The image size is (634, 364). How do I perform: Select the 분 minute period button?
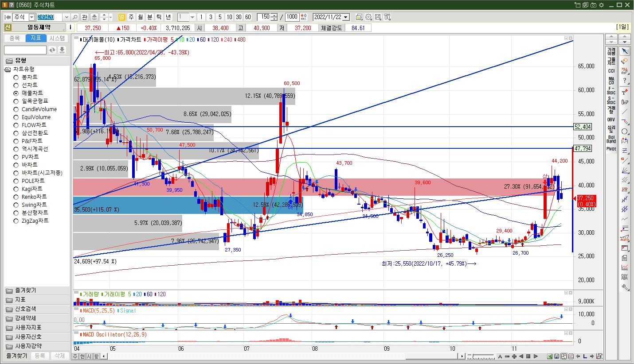pyautogui.click(x=150, y=17)
